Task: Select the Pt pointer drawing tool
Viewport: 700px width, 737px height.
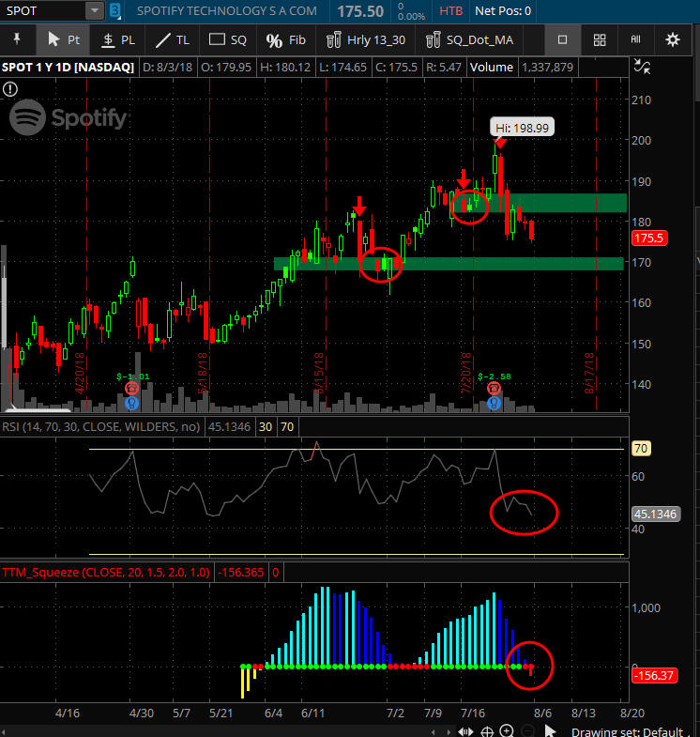Action: click(62, 40)
